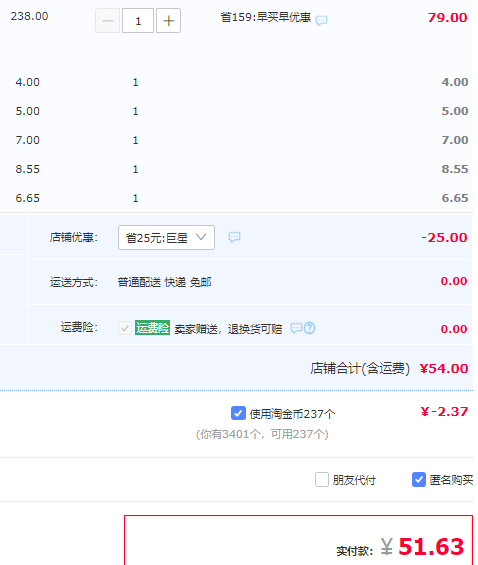The width and height of the screenshot is (478, 565).
Task: Uncheck the 匿名购买 checkbox
Action: coord(419,480)
